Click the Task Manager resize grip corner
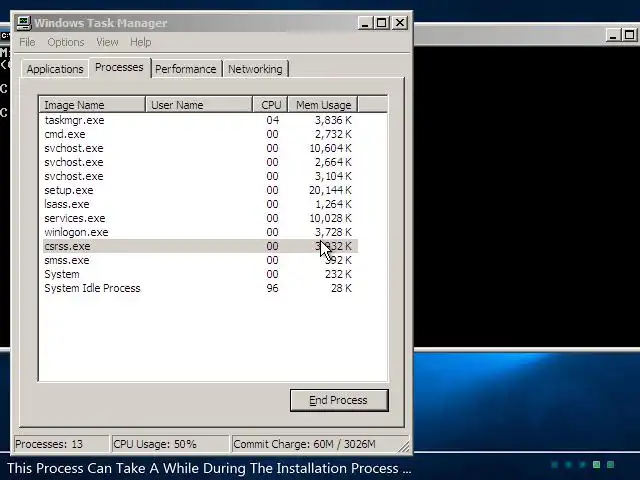This screenshot has height=480, width=640. coord(405,447)
